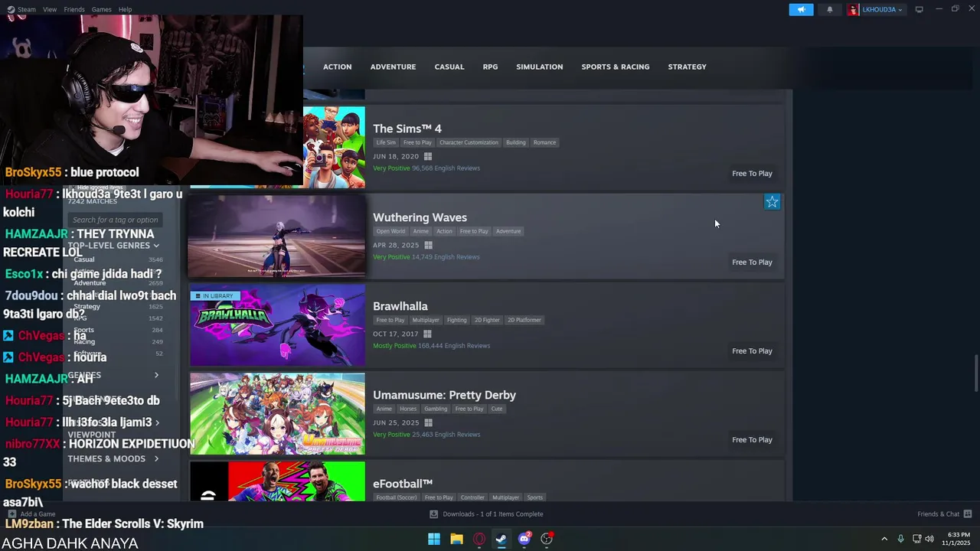Click the Life Sim tag on The Sims 4
This screenshot has width=980, height=551.
pyautogui.click(x=386, y=142)
